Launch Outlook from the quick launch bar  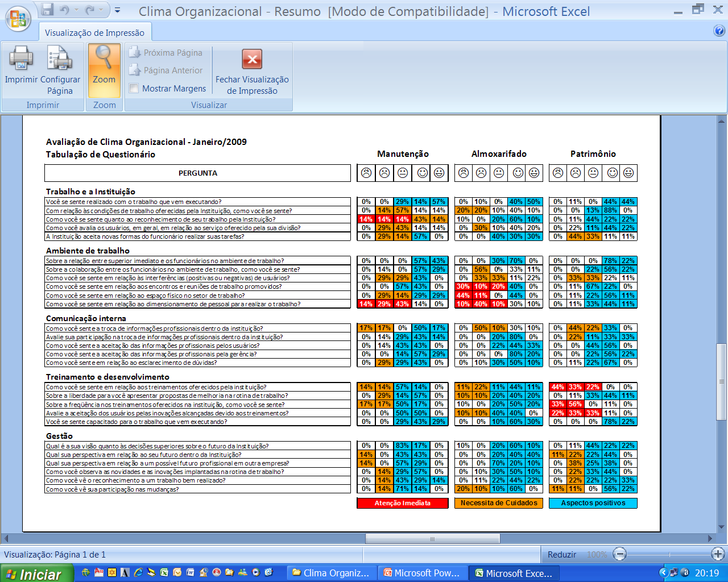coord(177,573)
